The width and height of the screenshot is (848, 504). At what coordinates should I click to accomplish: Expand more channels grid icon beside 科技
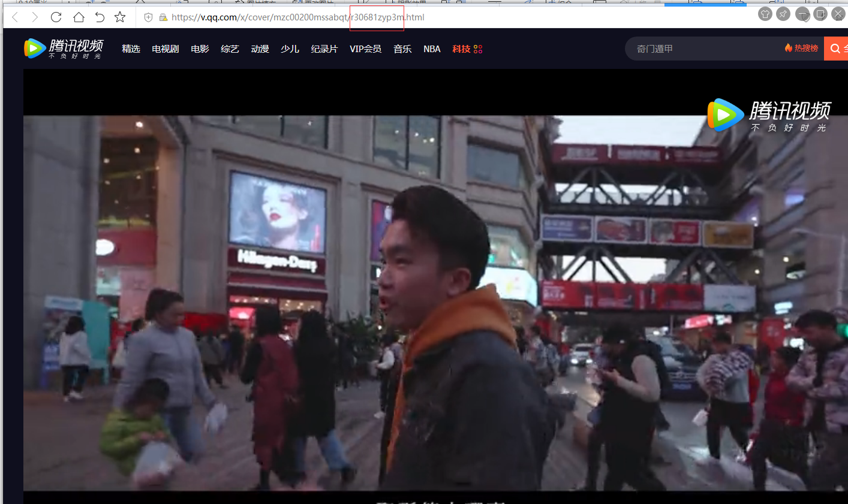tap(478, 49)
